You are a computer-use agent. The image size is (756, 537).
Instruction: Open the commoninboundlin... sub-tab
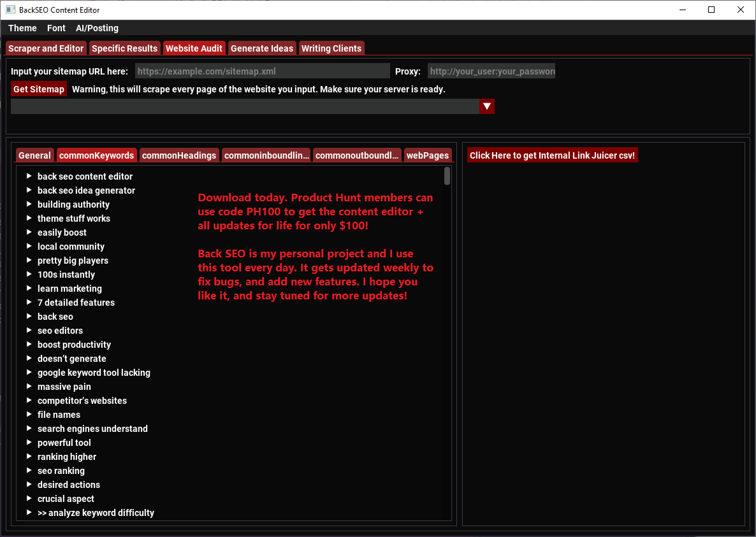point(266,155)
